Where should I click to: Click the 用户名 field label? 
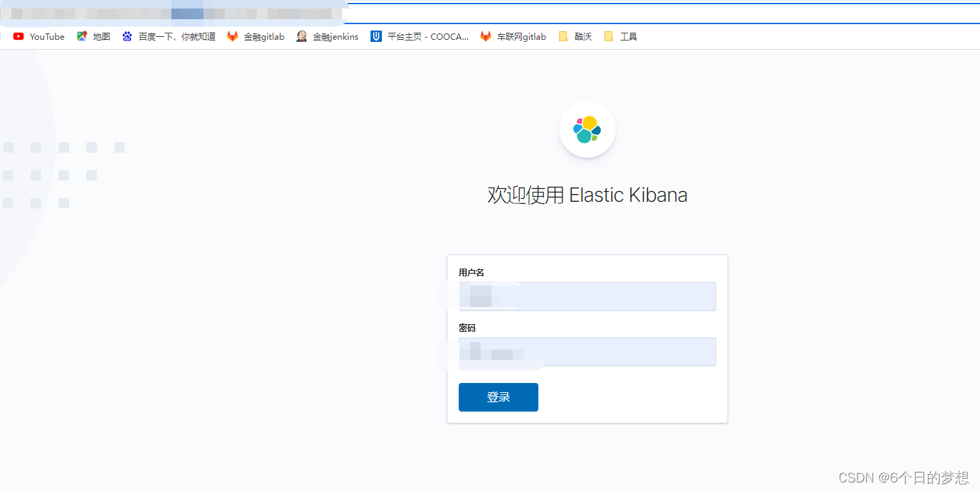[472, 273]
